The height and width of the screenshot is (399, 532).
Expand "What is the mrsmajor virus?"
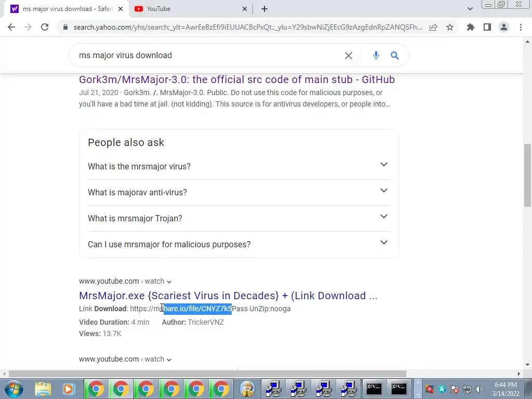pos(239,166)
